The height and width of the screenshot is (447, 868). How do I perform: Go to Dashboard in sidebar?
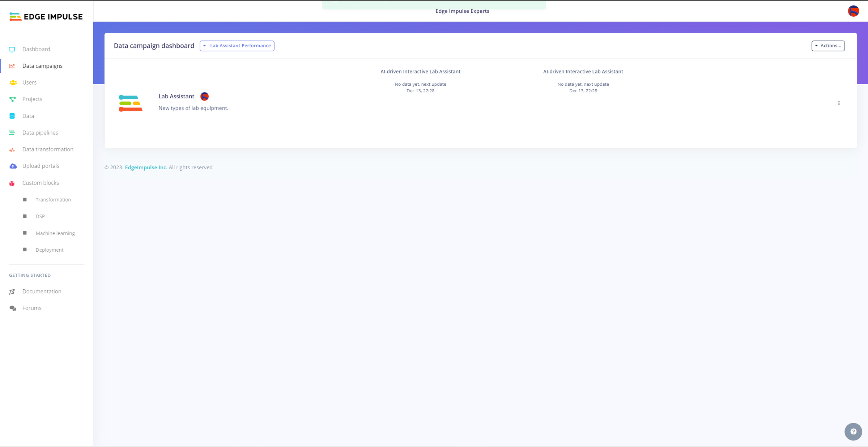36,49
